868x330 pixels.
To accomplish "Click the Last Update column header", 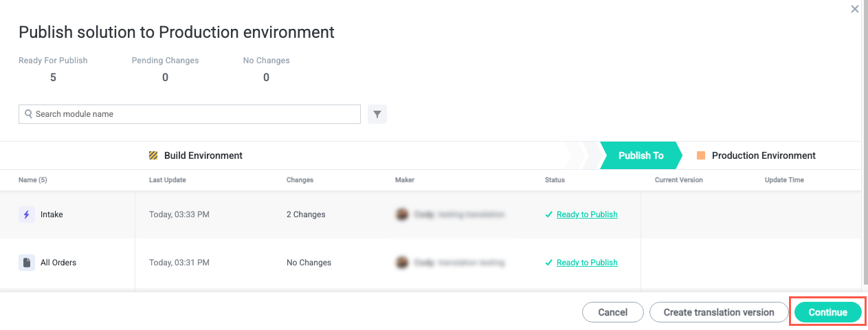I will coord(167,180).
